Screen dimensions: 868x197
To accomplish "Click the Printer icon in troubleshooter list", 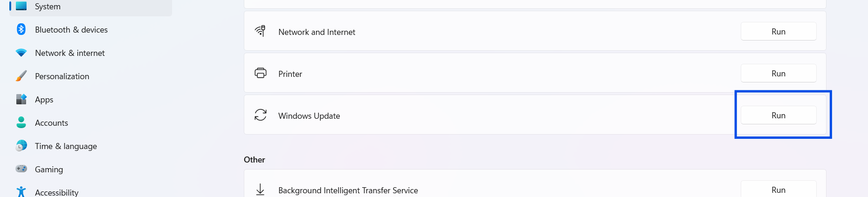I will 261,73.
